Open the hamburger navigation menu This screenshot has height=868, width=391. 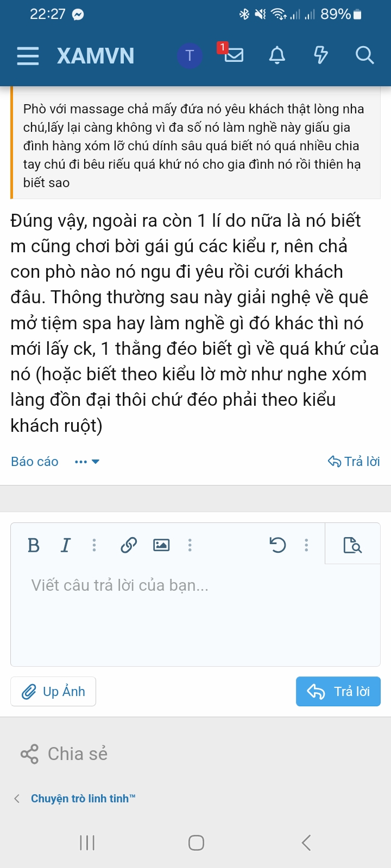pos(28,56)
